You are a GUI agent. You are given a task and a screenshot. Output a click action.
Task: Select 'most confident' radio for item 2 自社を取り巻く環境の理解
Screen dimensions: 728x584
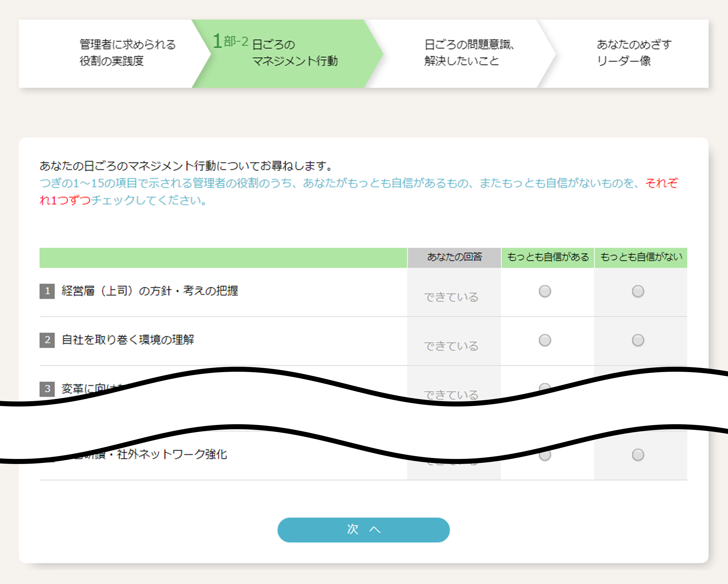coord(544,340)
